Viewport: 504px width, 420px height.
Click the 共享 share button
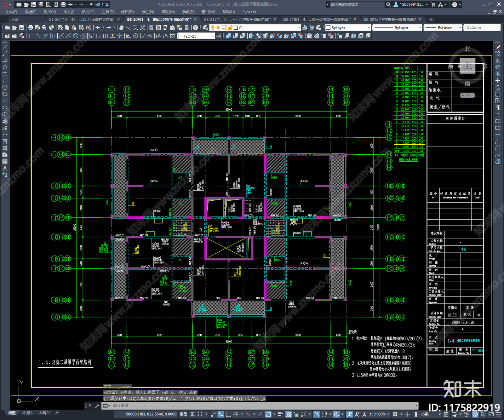pyautogui.click(x=102, y=4)
